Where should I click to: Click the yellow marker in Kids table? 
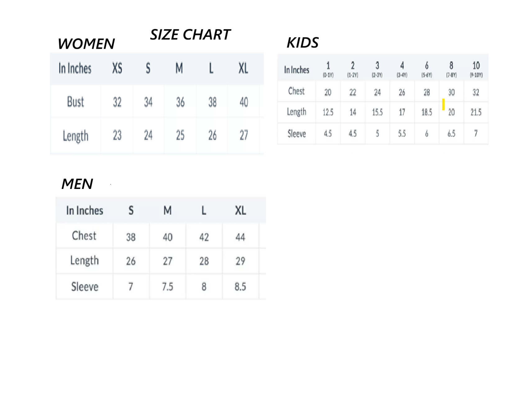click(x=443, y=104)
